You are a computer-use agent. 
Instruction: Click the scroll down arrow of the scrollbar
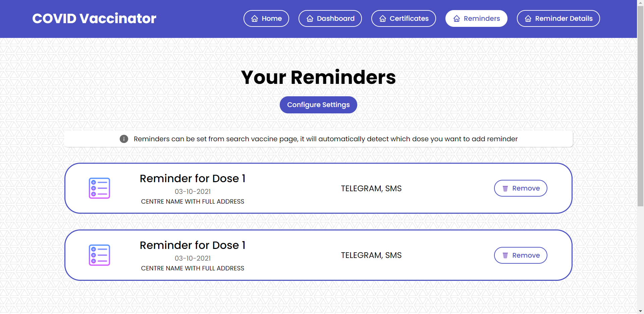640,311
